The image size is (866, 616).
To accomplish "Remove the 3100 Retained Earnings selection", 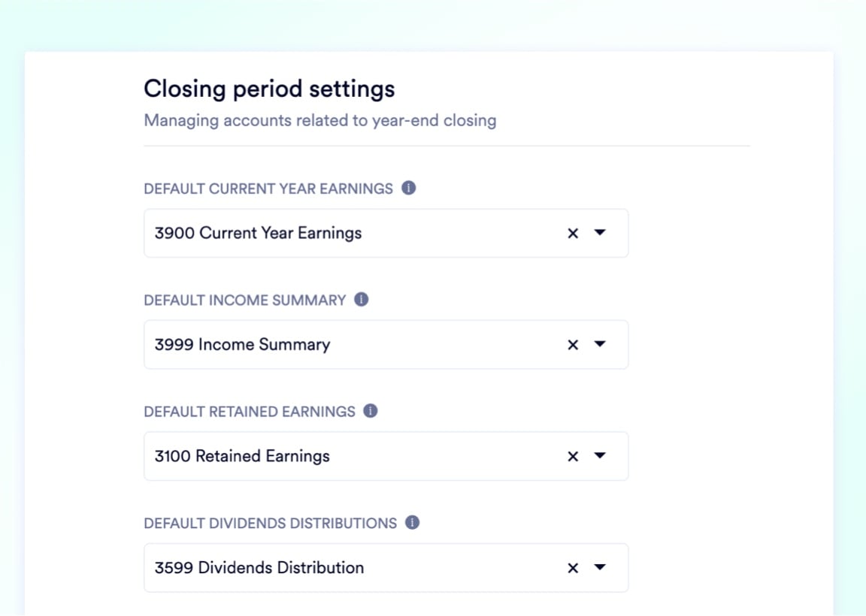I will coord(573,457).
